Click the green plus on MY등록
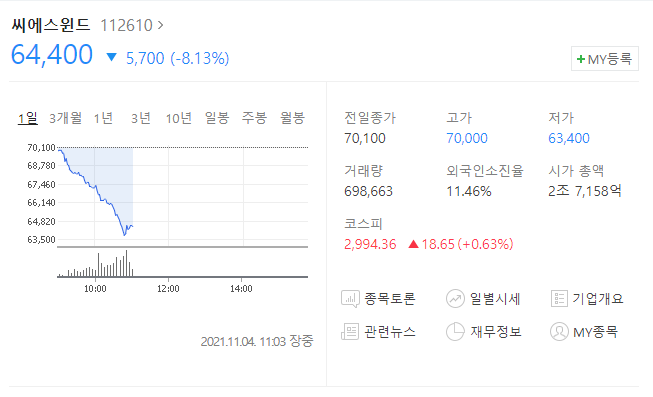The width and height of the screenshot is (653, 397). (581, 59)
